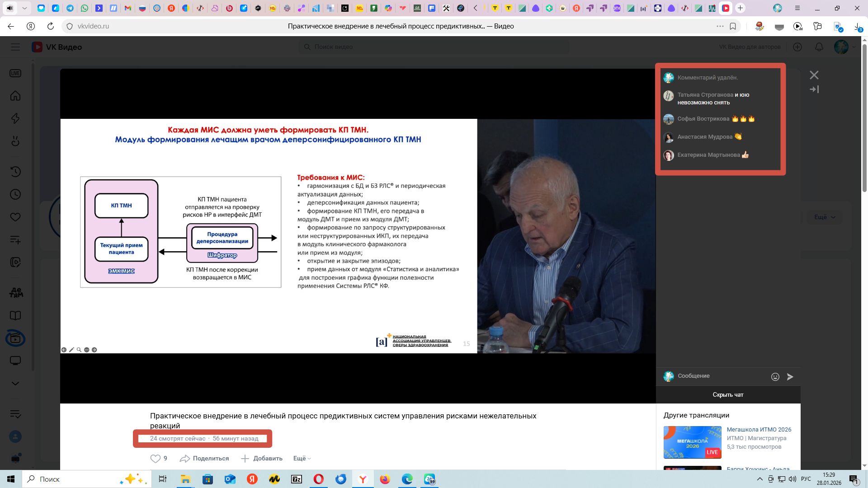This screenshot has height=488, width=868.
Task: Send the chat message
Action: 790,377
